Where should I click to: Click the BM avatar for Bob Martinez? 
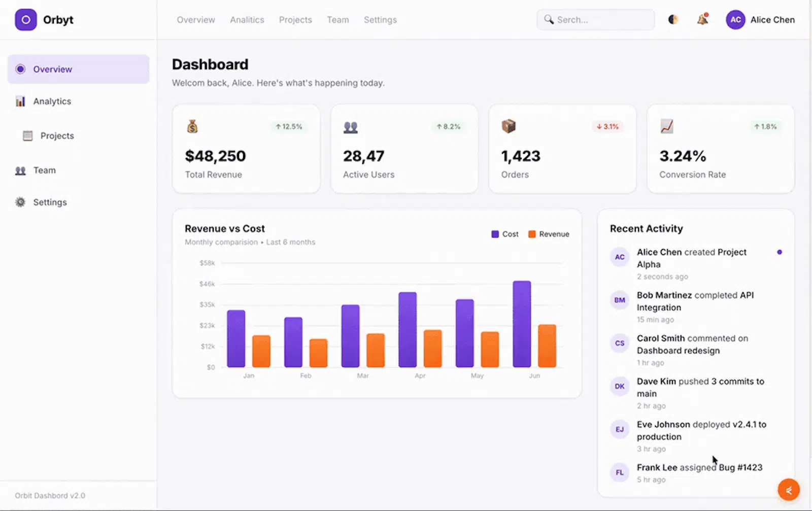(x=620, y=300)
